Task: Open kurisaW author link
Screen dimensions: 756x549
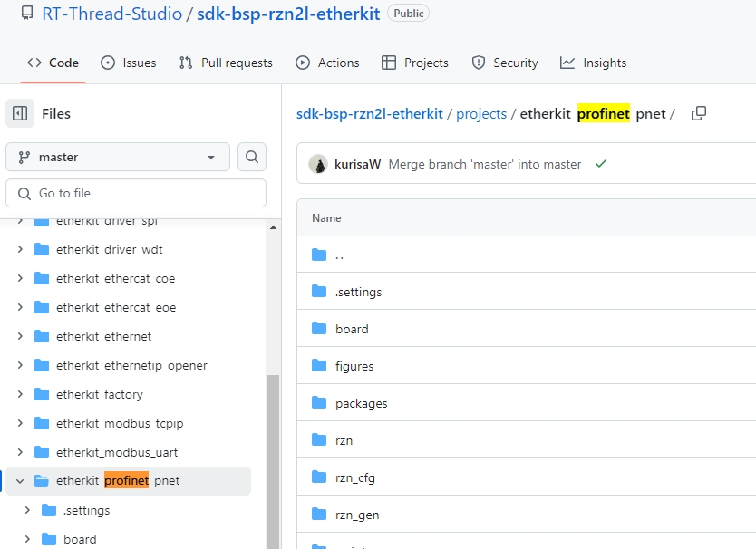Action: coord(357,164)
